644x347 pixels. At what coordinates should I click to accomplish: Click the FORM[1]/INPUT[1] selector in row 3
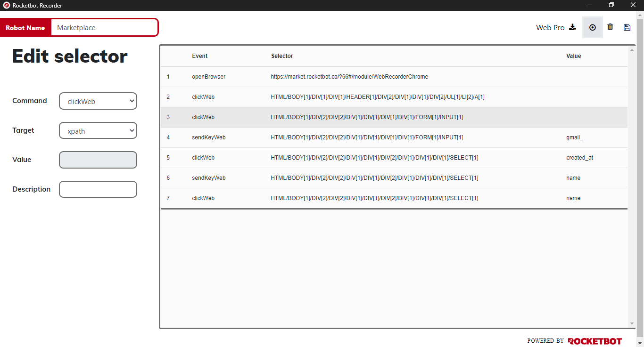(367, 117)
